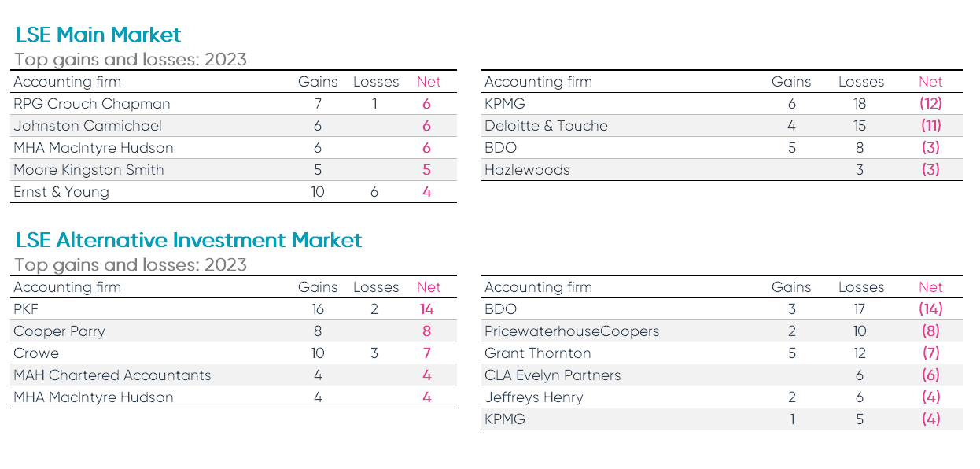This screenshot has height=469, width=980.
Task: Click the Jeffreys Henry firm name
Action: coord(534,397)
